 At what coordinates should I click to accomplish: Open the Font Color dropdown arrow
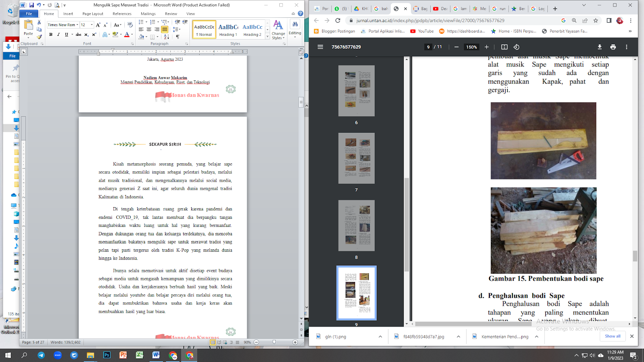[x=132, y=35]
